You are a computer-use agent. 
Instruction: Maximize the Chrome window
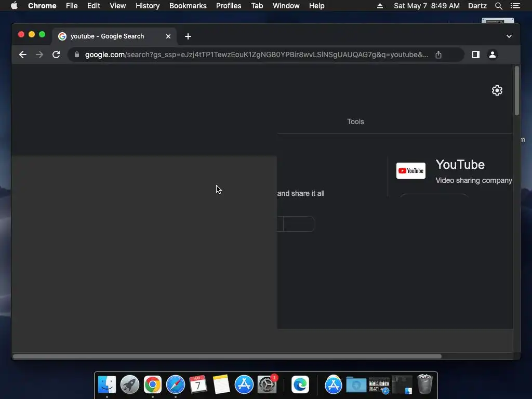point(42,34)
